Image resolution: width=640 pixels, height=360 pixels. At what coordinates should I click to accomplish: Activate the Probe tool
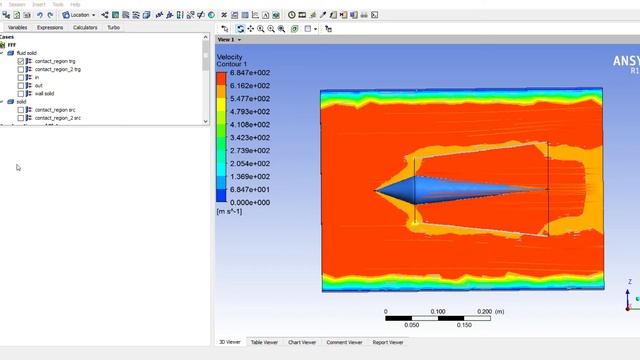point(323,15)
